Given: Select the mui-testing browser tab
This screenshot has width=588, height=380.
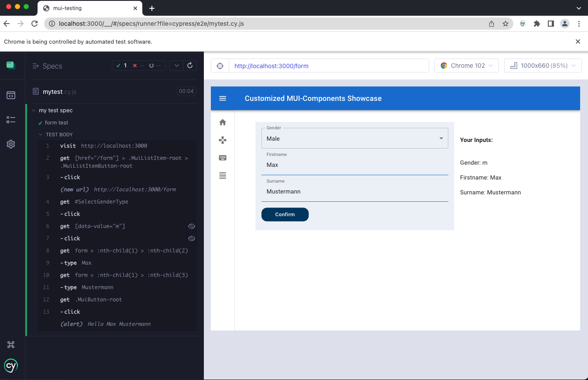Looking at the screenshot, I should pyautogui.click(x=90, y=8).
